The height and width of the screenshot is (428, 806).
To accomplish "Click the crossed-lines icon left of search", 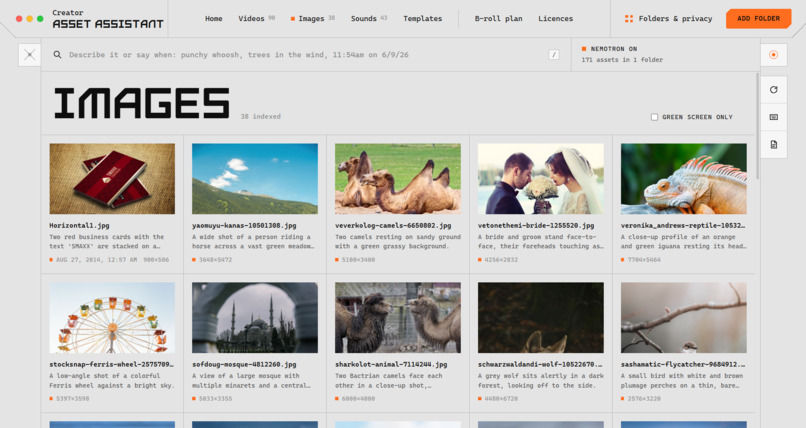I will [29, 54].
